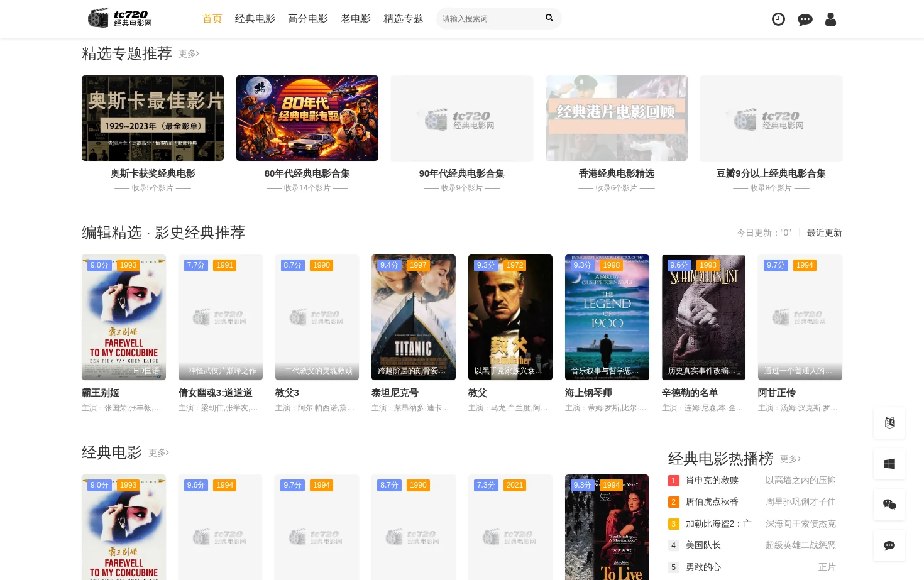The image size is (924, 580).
Task: Expand 更多 next to 经典电影 heading
Action: point(158,452)
